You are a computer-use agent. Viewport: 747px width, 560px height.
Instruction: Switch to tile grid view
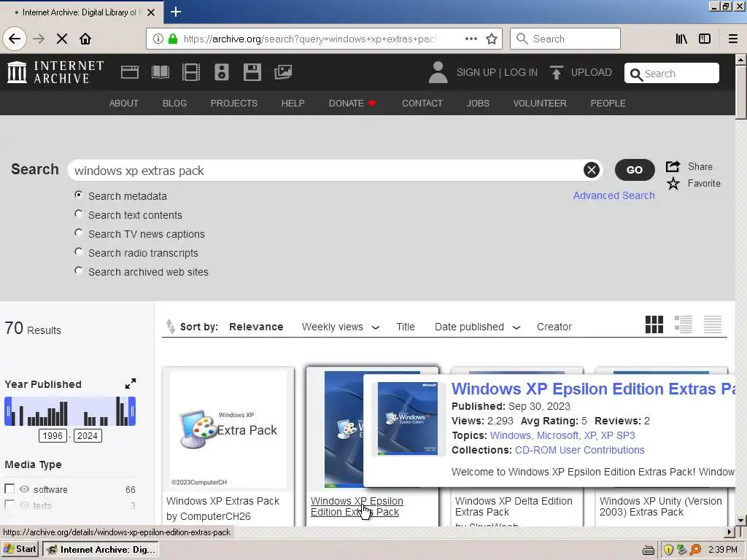coord(654,324)
